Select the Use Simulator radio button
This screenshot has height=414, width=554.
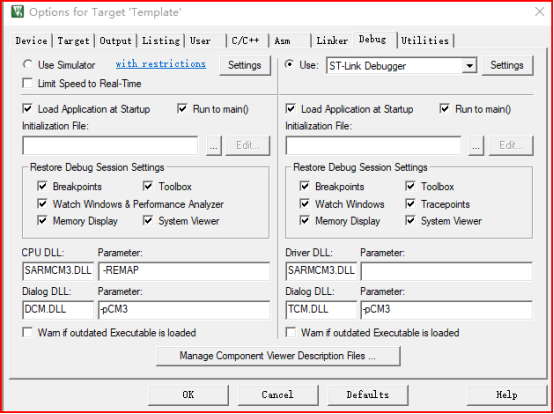tap(28, 64)
